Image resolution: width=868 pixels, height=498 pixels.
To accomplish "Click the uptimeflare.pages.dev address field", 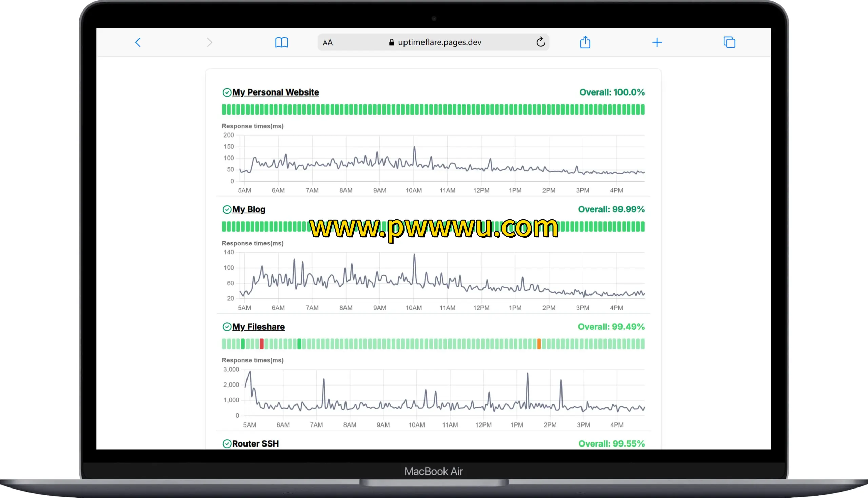I will point(439,42).
